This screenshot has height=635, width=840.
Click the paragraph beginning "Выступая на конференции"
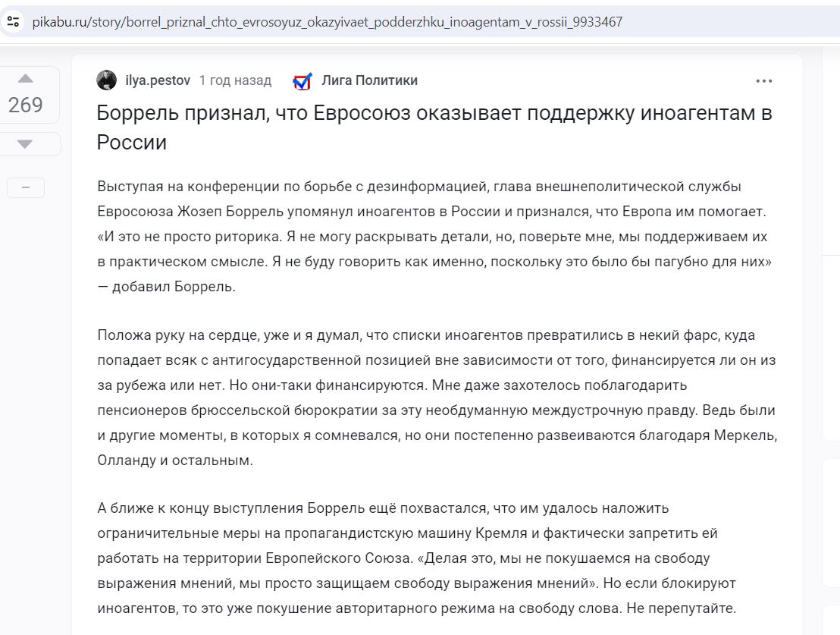pyautogui.click(x=434, y=237)
